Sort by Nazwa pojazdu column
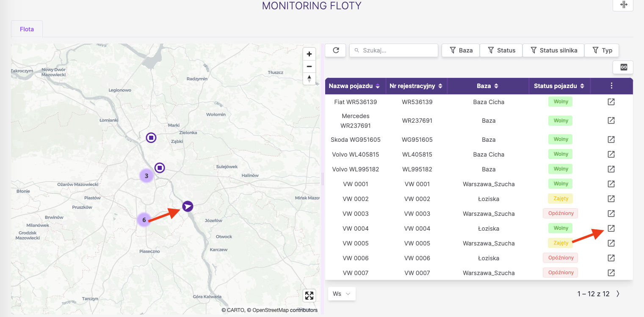The width and height of the screenshot is (644, 317). pyautogui.click(x=355, y=86)
